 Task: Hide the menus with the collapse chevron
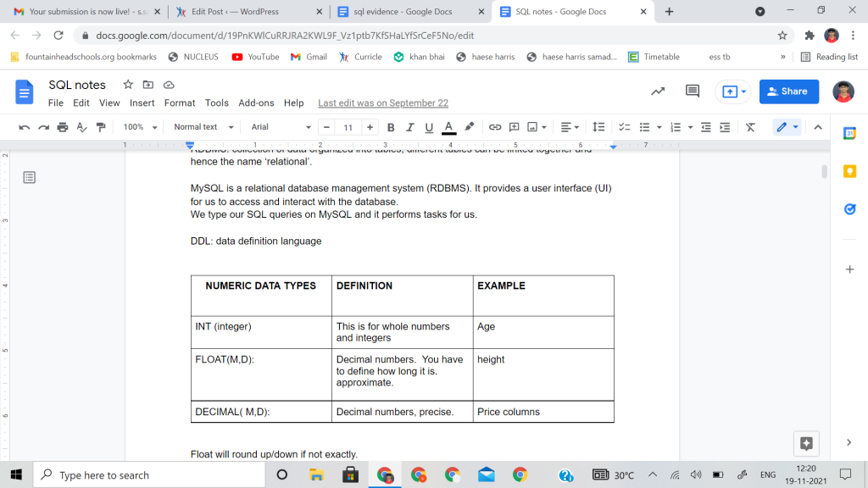(818, 127)
